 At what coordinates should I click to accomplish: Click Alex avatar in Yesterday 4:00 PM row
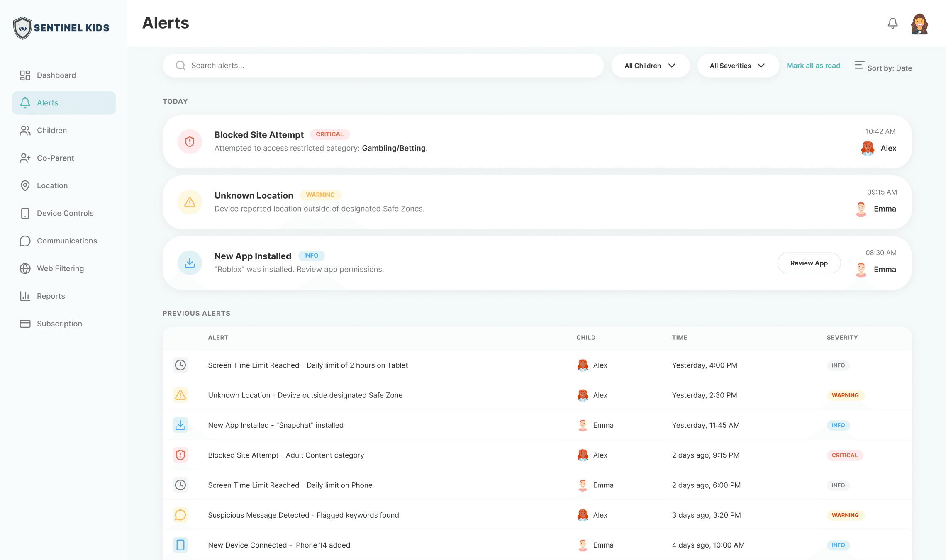coord(583,365)
